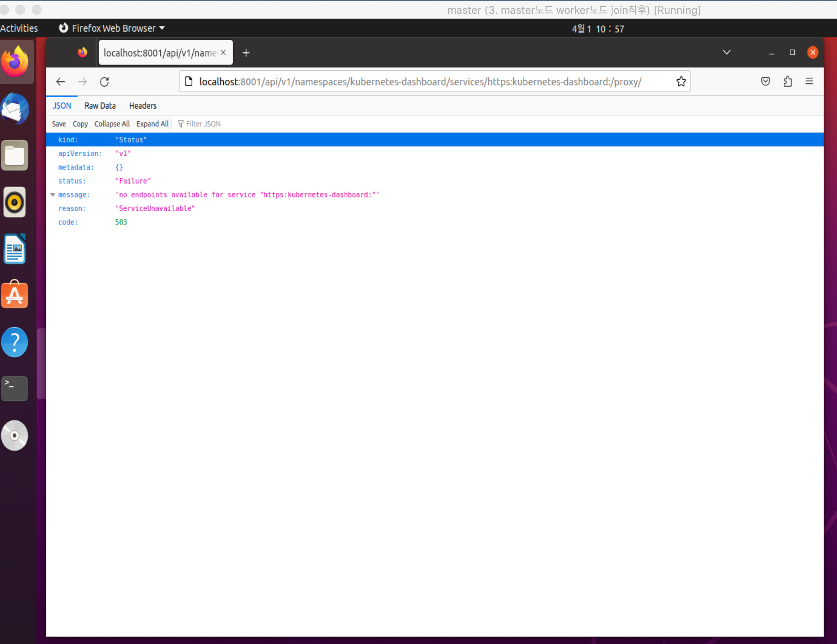This screenshot has width=837, height=644.
Task: Click the code 503 value
Action: click(121, 222)
